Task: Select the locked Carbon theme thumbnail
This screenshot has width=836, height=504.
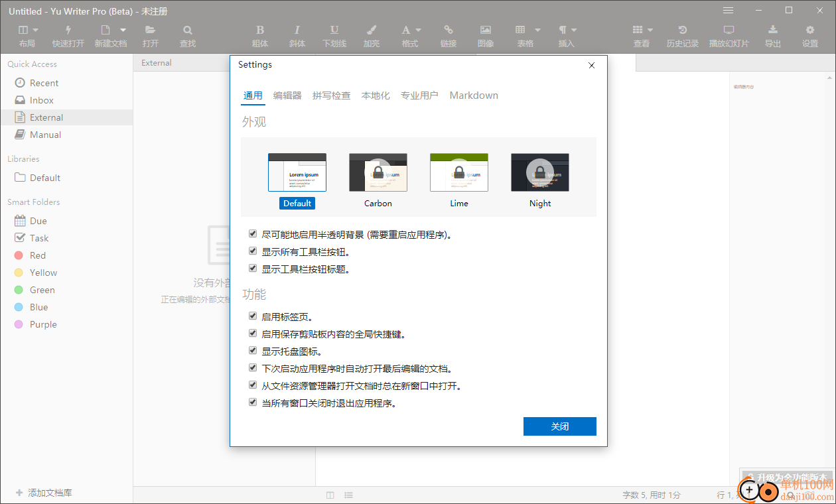Action: click(x=378, y=172)
